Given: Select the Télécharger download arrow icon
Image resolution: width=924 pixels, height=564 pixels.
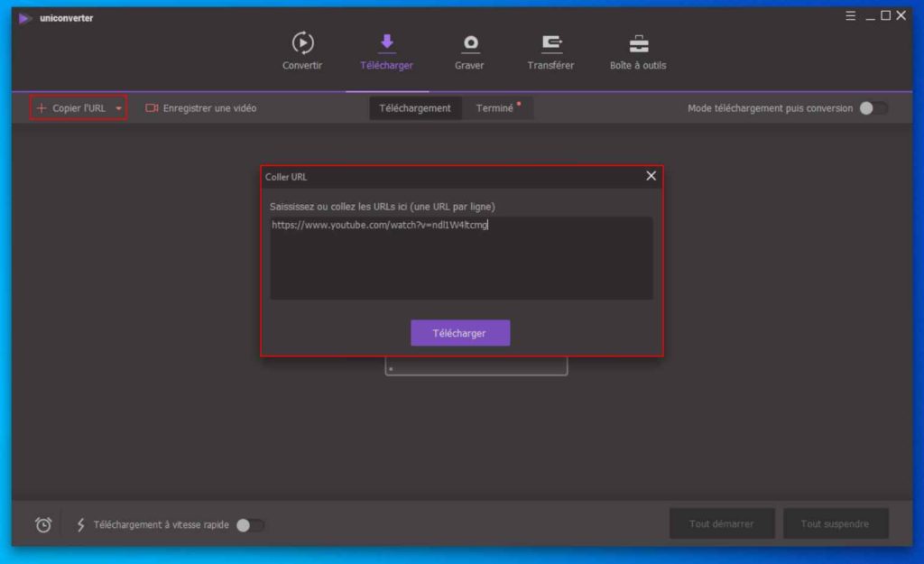Looking at the screenshot, I should (x=386, y=42).
